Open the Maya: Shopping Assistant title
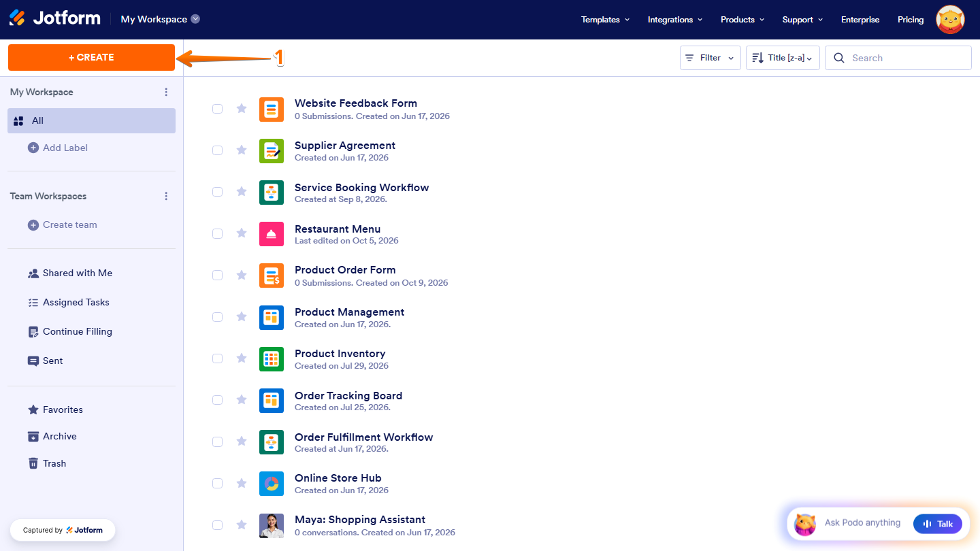The image size is (980, 551). (360, 519)
